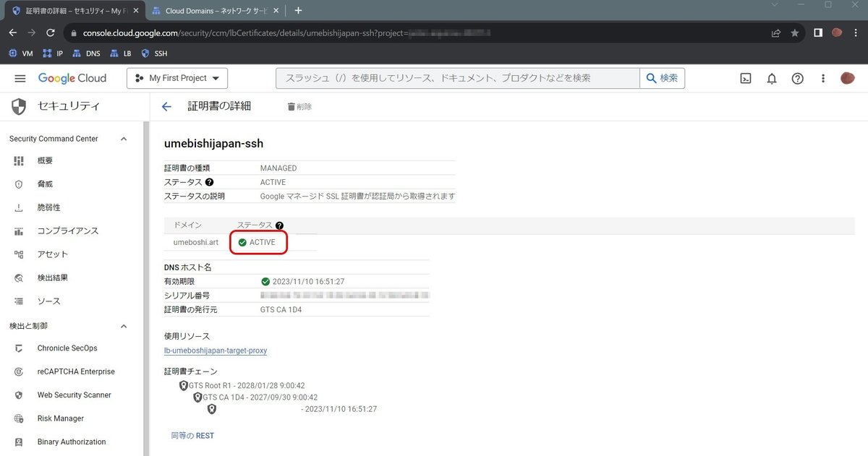Go back with the blue arrow

coord(166,106)
